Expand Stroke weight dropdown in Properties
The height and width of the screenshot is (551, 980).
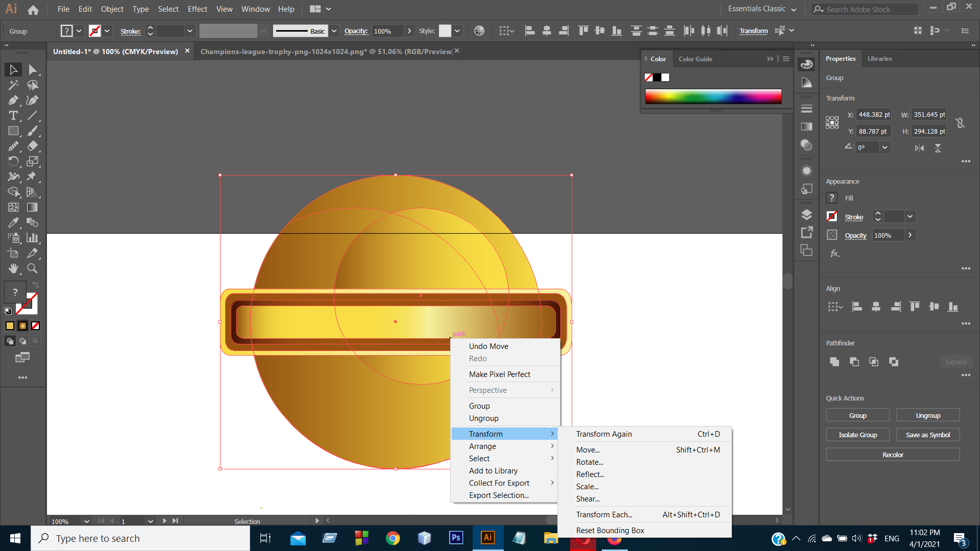(910, 217)
